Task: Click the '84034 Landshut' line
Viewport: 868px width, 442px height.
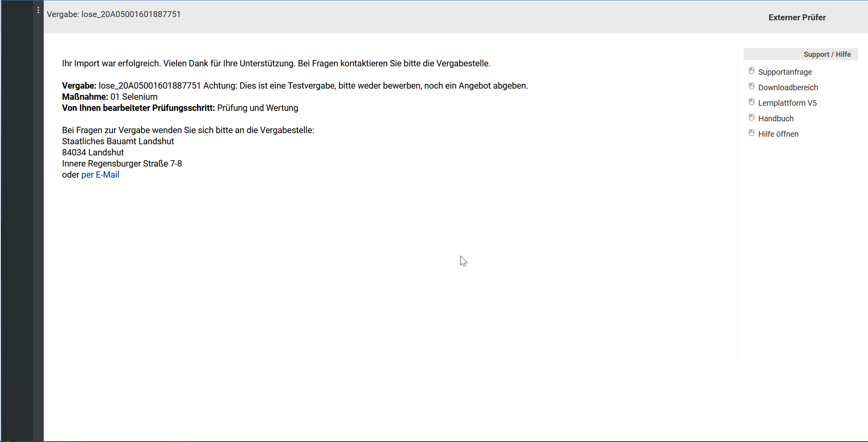Action: click(x=93, y=153)
